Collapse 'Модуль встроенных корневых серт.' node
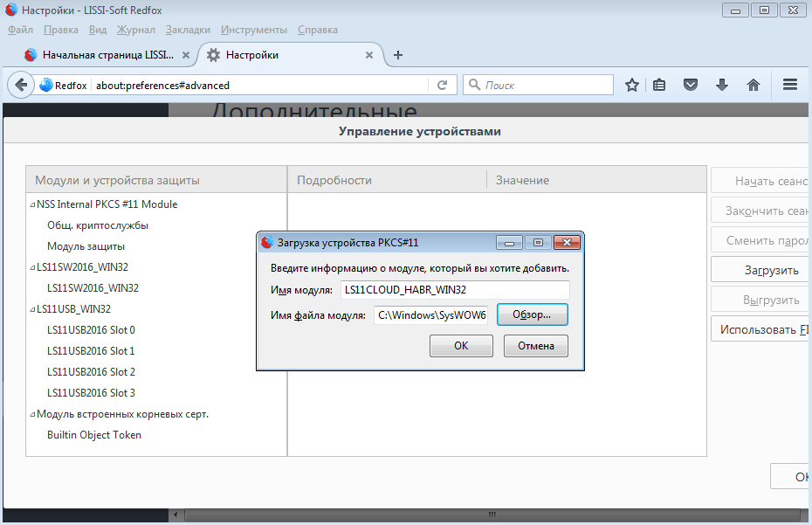The width and height of the screenshot is (812, 525). tap(32, 414)
